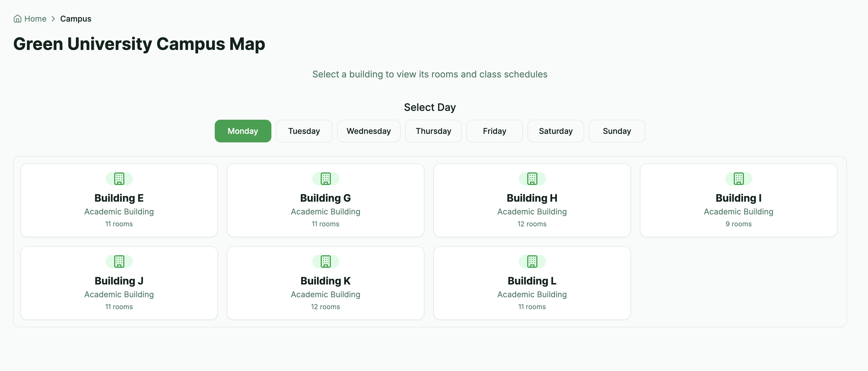Select Friday from the day selector
This screenshot has width=868, height=371.
click(x=494, y=131)
